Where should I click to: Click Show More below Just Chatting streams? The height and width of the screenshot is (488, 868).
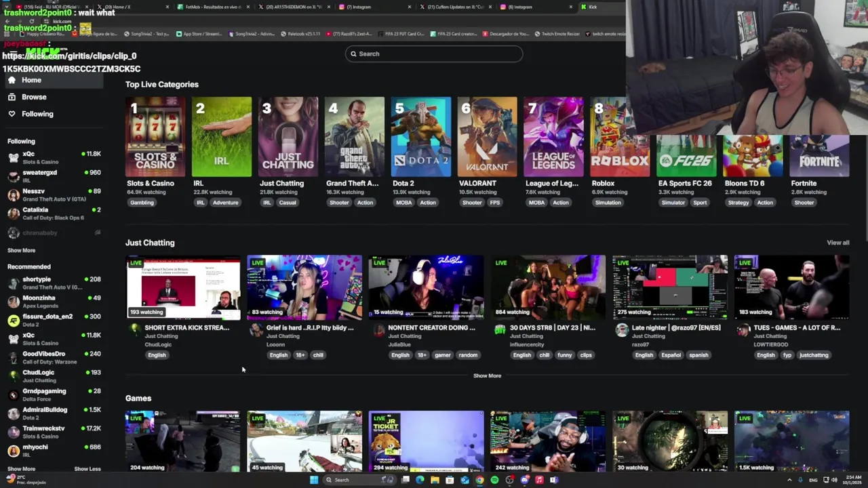[x=487, y=375]
